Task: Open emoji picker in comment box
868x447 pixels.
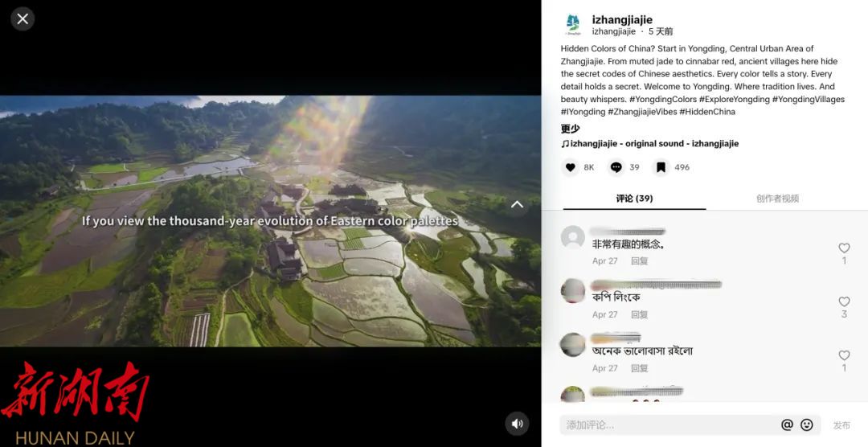Action: [x=807, y=424]
